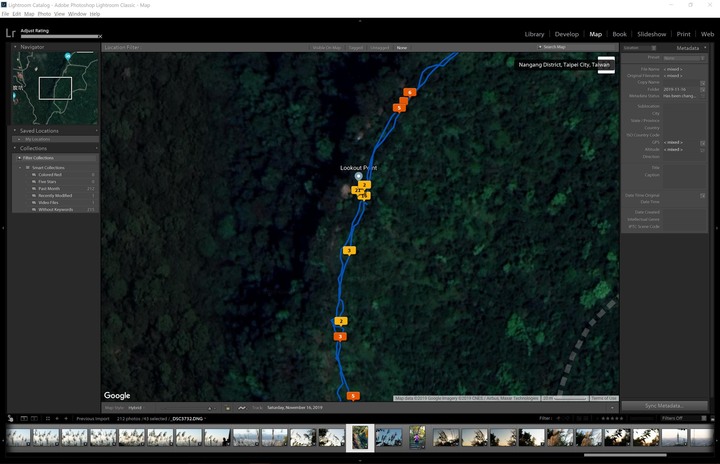Click the Altitude action icon in Metadata
Screen dimensions: 720x464
click(x=703, y=150)
